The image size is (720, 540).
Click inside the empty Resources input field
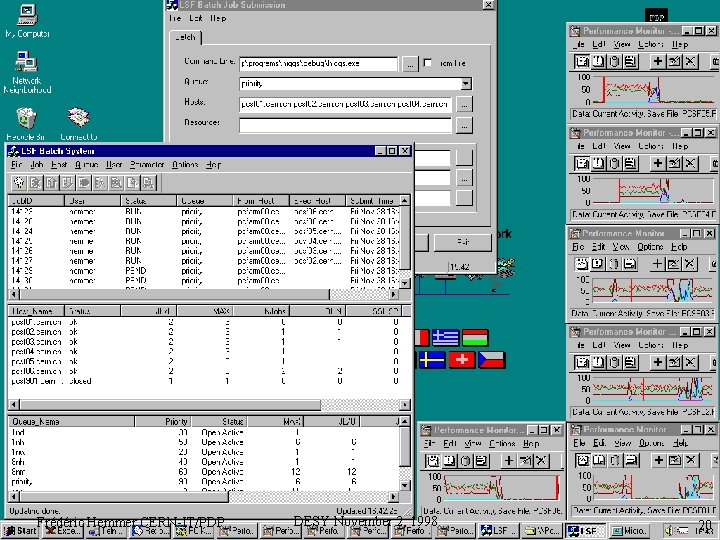[345, 125]
